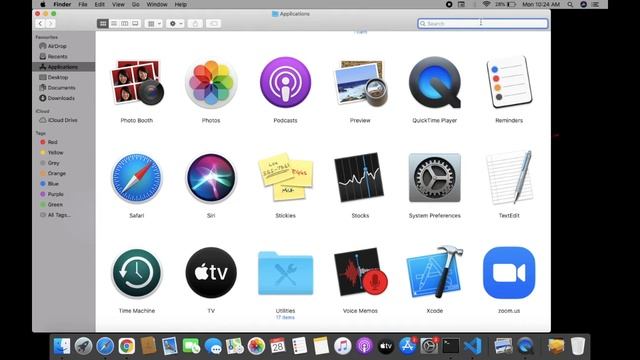Click the Wi-Fi status icon
This screenshot has height=360, width=640.
tap(486, 4)
